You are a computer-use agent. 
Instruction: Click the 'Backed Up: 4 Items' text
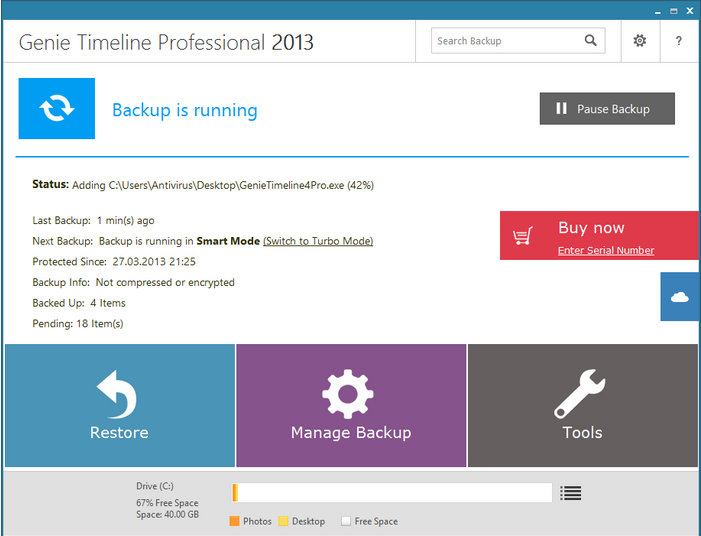tap(79, 303)
